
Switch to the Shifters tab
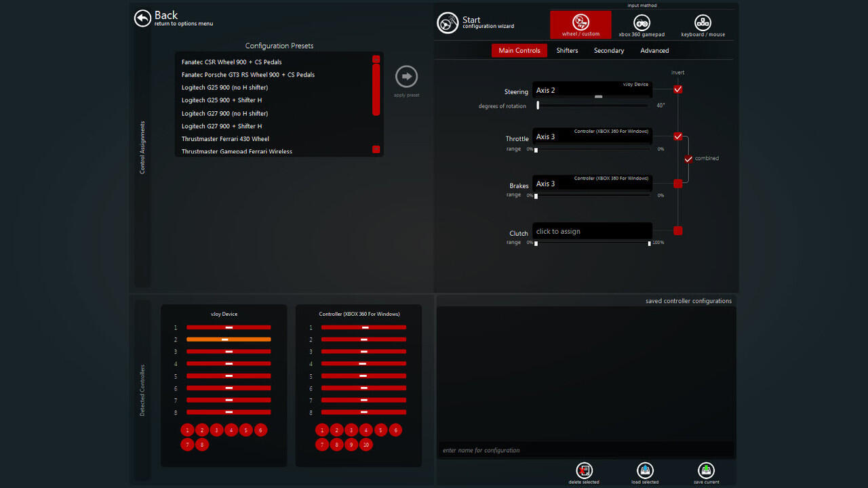click(567, 50)
